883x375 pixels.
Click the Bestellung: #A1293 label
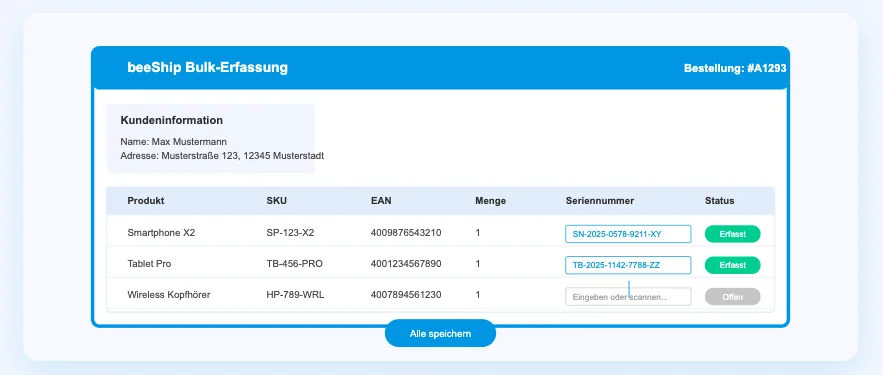coord(735,68)
